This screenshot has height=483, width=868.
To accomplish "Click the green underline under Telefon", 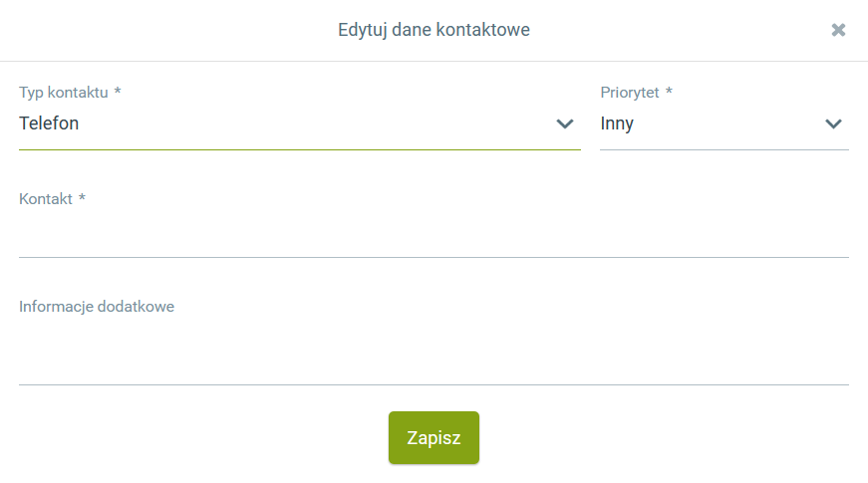I will point(299,149).
